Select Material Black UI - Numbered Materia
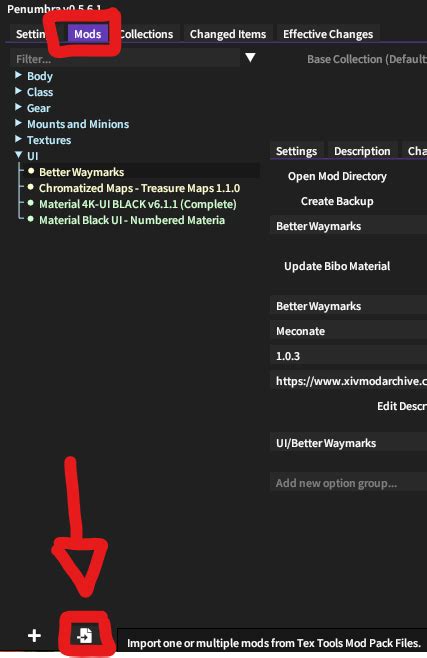The image size is (427, 658). pyautogui.click(x=132, y=220)
